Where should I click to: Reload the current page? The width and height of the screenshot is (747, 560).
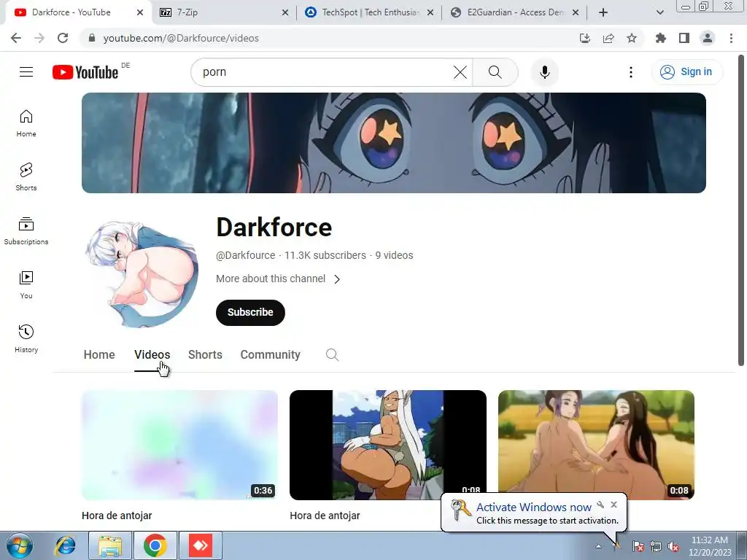(x=63, y=38)
